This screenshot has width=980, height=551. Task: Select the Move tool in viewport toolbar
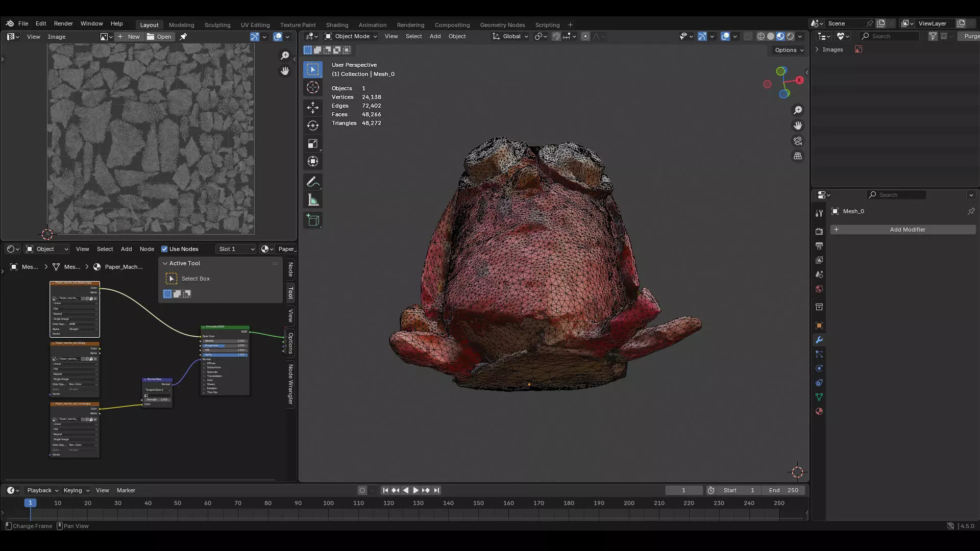[312, 107]
